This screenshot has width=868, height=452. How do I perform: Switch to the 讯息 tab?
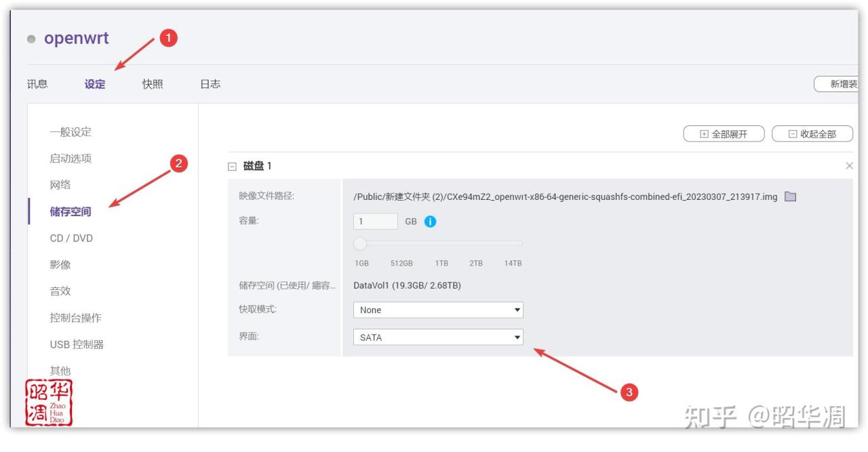click(37, 84)
